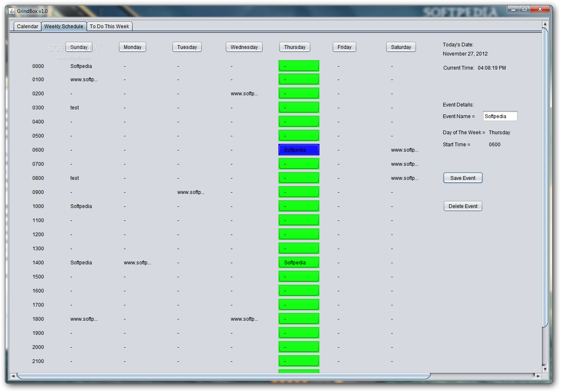Select the Wednesday day button
Image resolution: width=561 pixels, height=392 pixels.
pos(244,47)
